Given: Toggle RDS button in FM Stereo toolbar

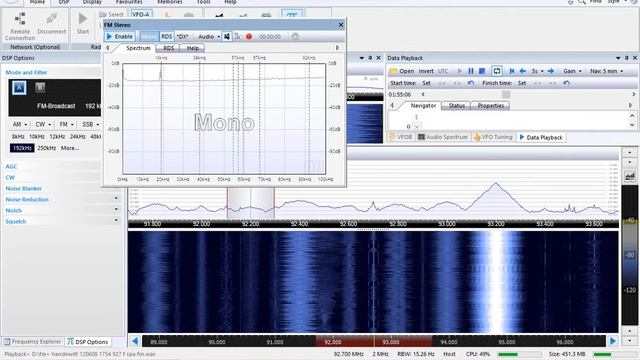Looking at the screenshot, I should point(167,37).
